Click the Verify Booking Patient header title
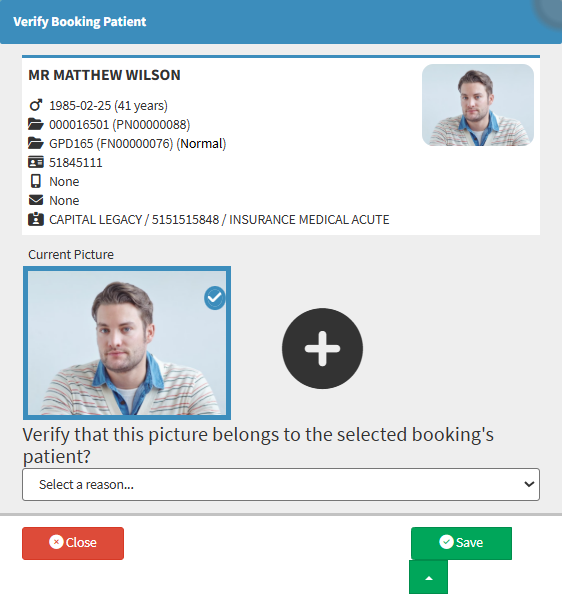 [80, 22]
